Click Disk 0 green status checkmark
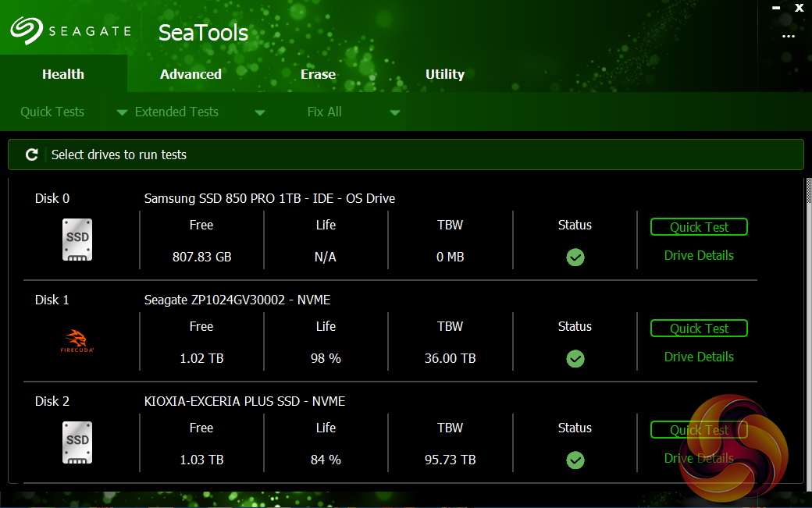The height and width of the screenshot is (508, 812). coord(575,258)
